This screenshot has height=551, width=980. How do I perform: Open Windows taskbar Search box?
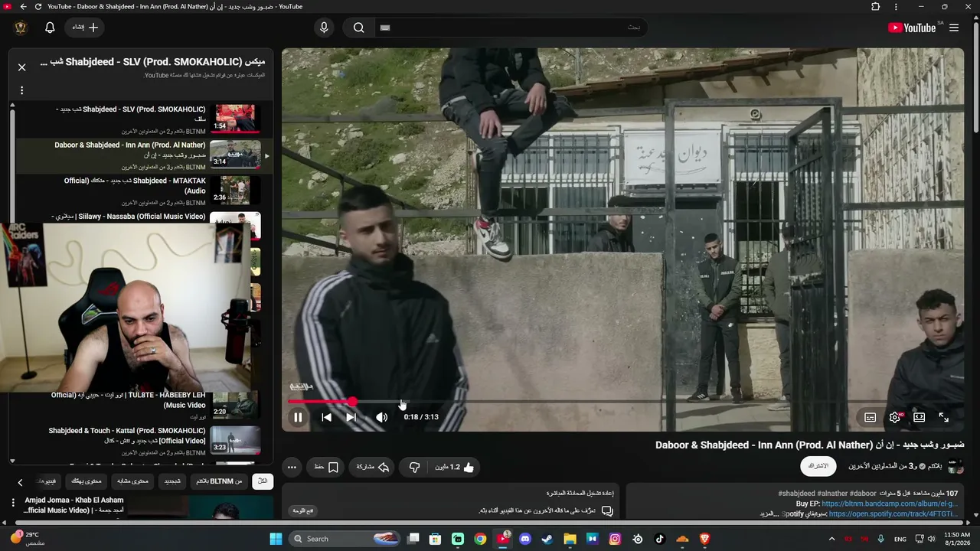click(x=345, y=539)
